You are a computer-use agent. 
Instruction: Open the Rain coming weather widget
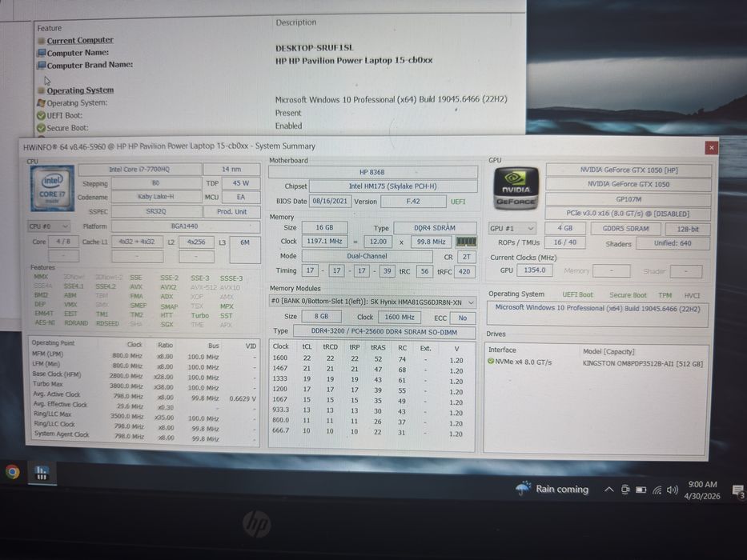(x=552, y=489)
